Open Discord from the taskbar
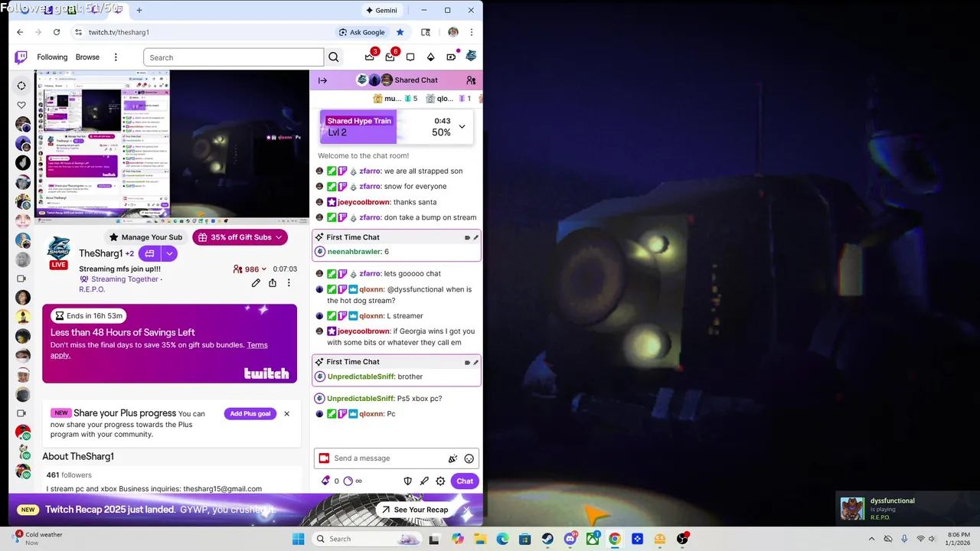Screen dimensions: 980x551 tap(570, 539)
